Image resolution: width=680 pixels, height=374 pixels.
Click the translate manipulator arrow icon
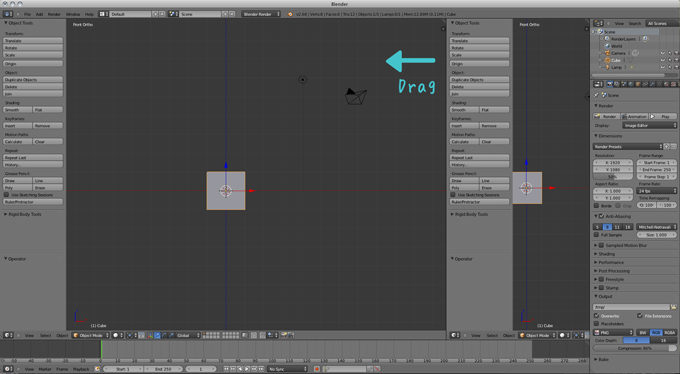pos(157,335)
